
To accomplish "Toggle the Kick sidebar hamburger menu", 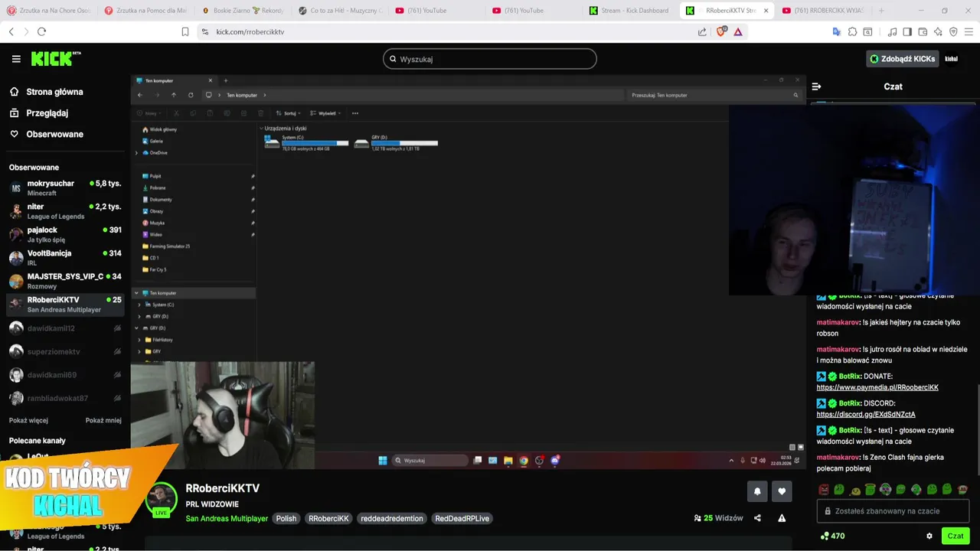I will pyautogui.click(x=16, y=59).
